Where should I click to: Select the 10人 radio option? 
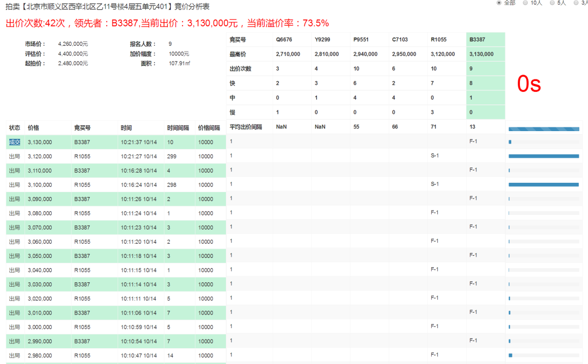525,3
